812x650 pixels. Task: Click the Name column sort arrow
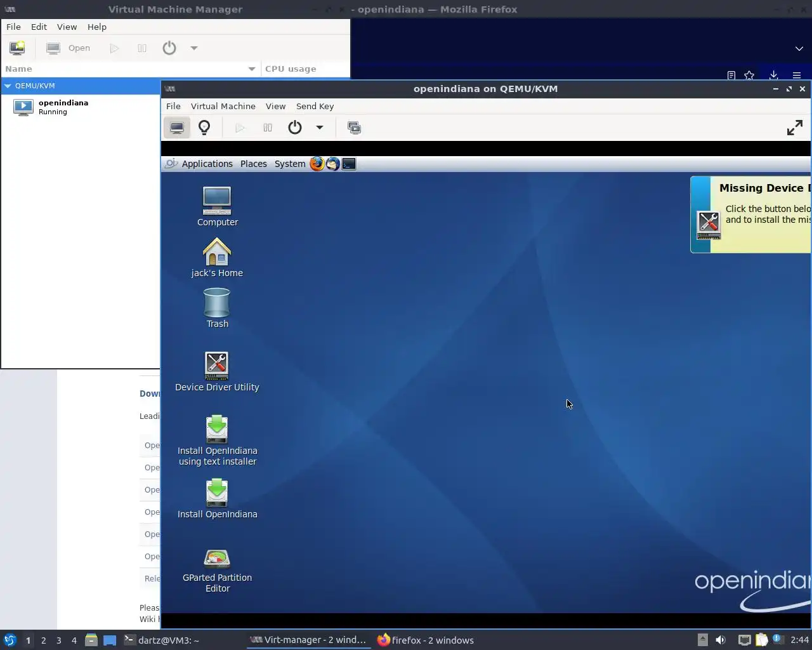251,69
